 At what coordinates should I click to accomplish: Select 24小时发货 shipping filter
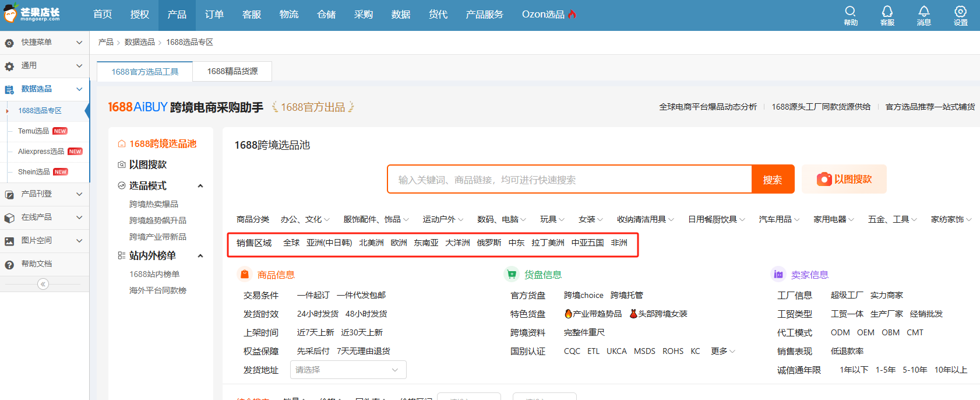[318, 314]
